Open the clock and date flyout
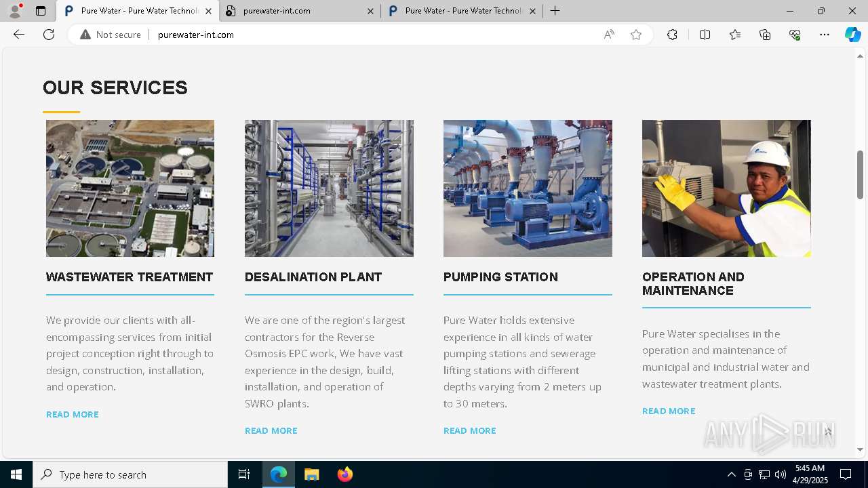The height and width of the screenshot is (488, 868). click(x=810, y=474)
